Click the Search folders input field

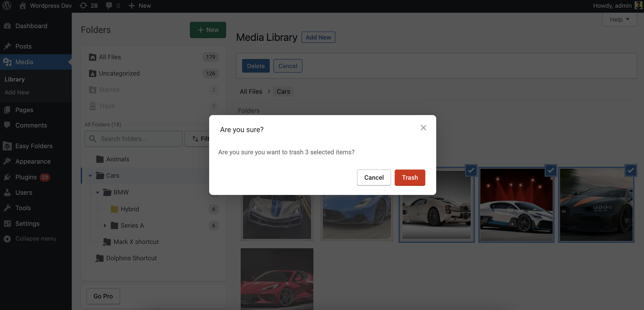pos(133,139)
